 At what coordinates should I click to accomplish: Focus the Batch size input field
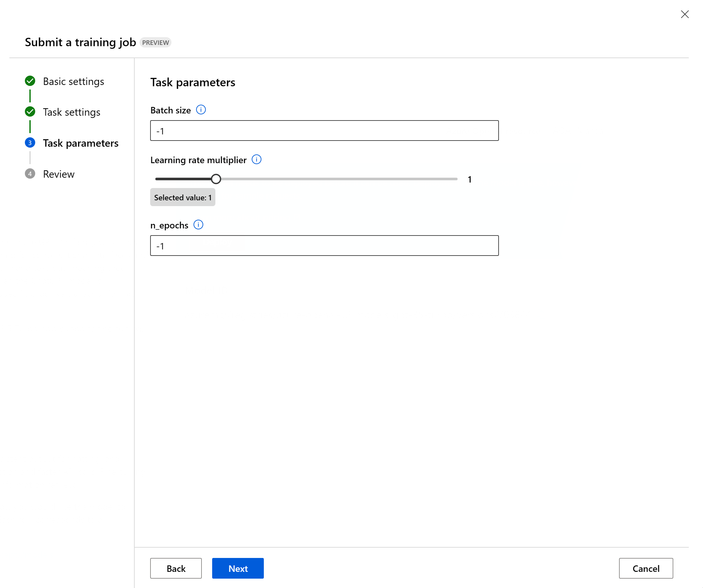pos(324,131)
